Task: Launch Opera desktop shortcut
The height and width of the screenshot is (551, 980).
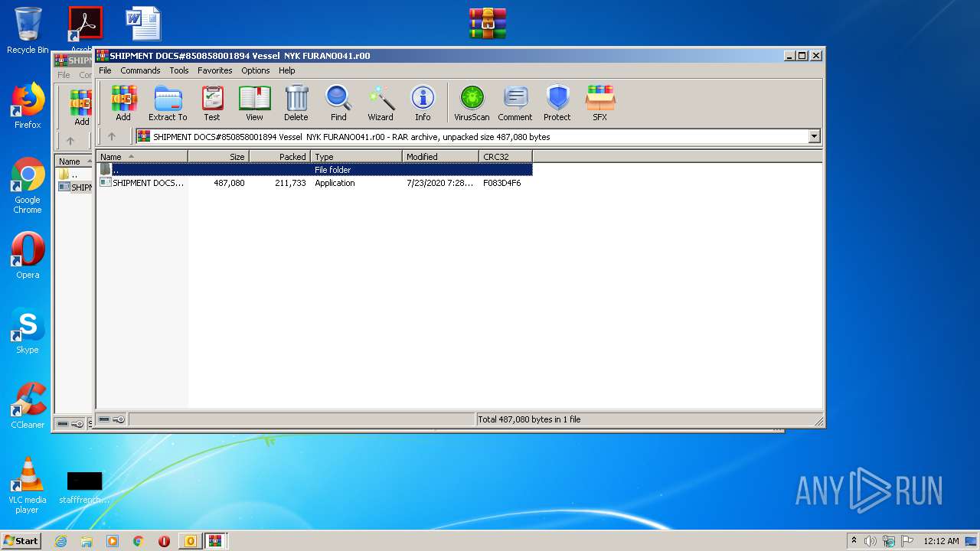Action: [x=28, y=256]
